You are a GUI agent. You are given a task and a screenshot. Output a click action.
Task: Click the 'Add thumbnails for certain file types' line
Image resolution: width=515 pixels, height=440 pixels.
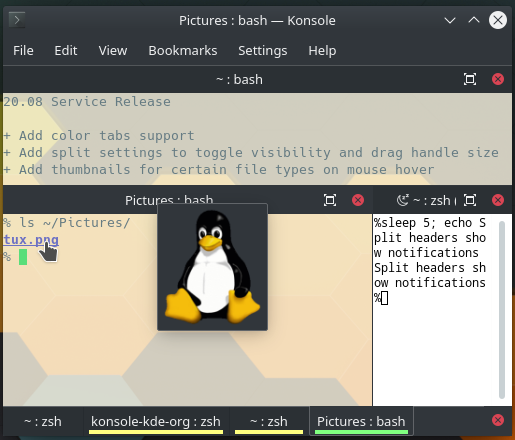(219, 170)
